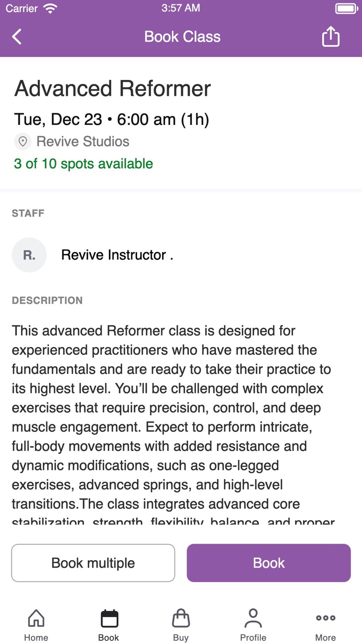Tap the Profile person icon

[x=253, y=618]
